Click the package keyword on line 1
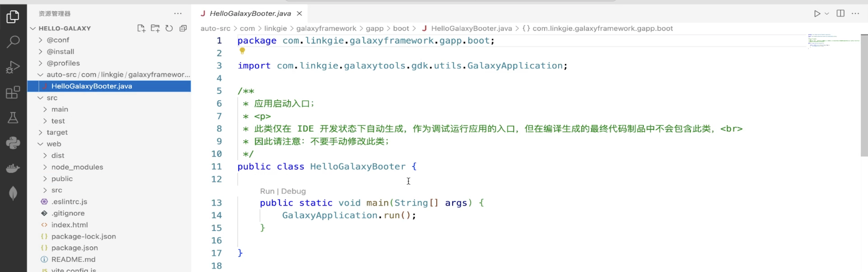Viewport: 868px width, 272px height. [257, 41]
